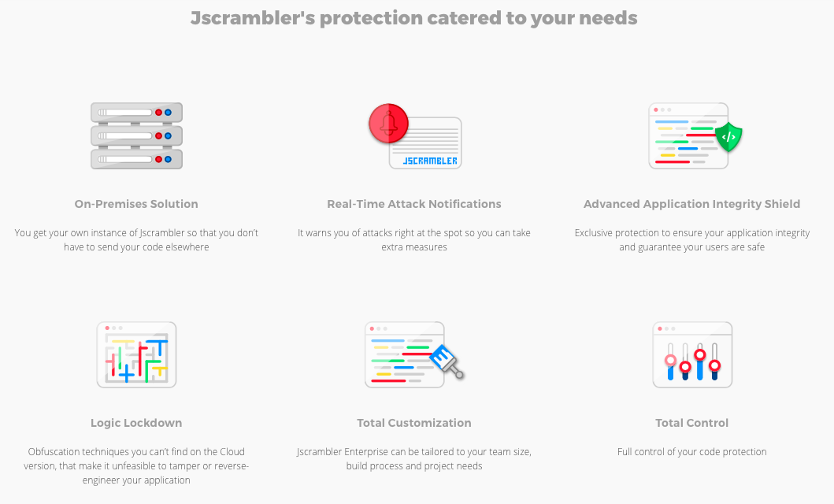Open the Advanced Application Integrity Shield heading

point(692,204)
